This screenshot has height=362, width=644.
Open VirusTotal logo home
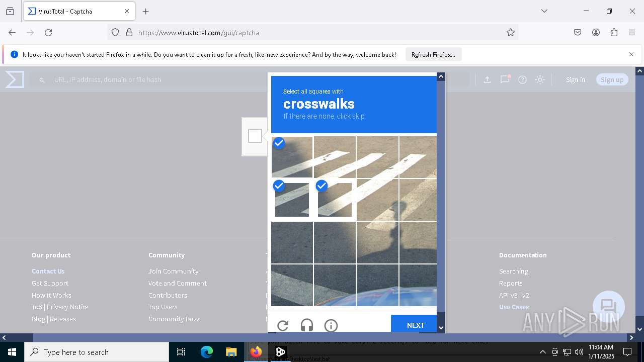(15, 79)
